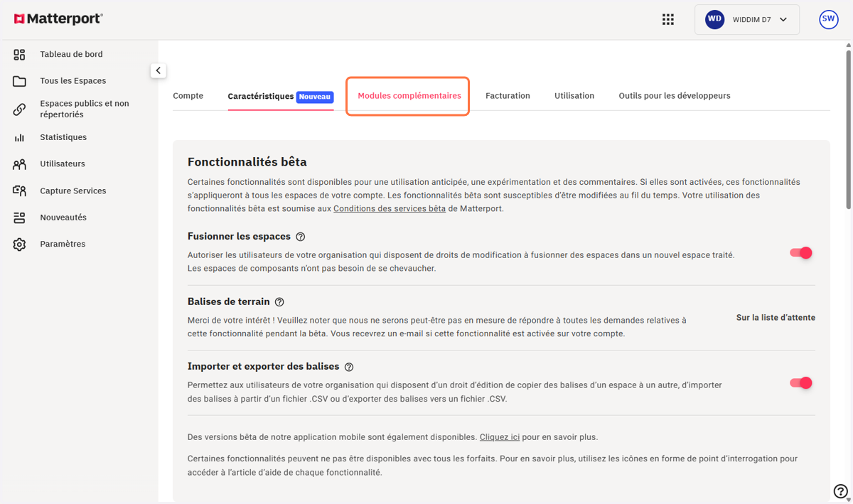Open help icon beside Importer et exporter des balises

click(348, 368)
